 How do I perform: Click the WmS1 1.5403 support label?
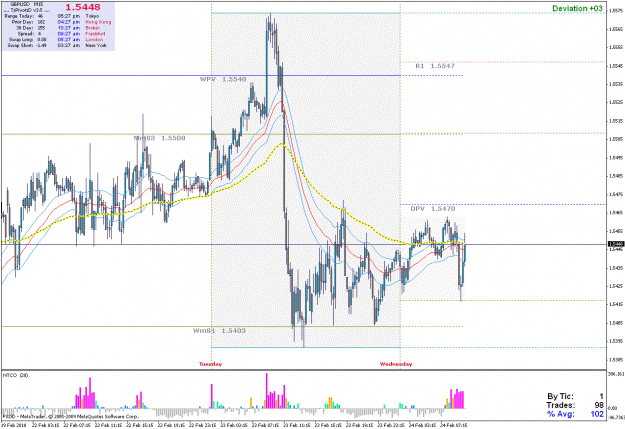click(219, 331)
